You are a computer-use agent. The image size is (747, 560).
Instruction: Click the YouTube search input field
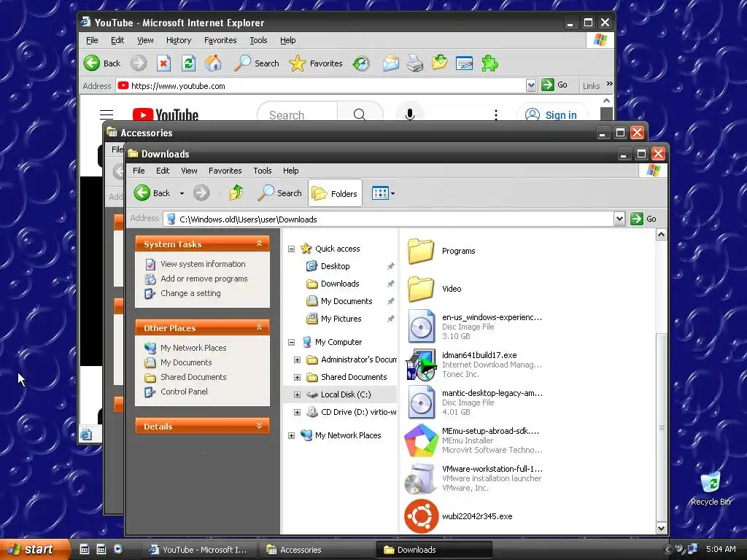click(298, 114)
